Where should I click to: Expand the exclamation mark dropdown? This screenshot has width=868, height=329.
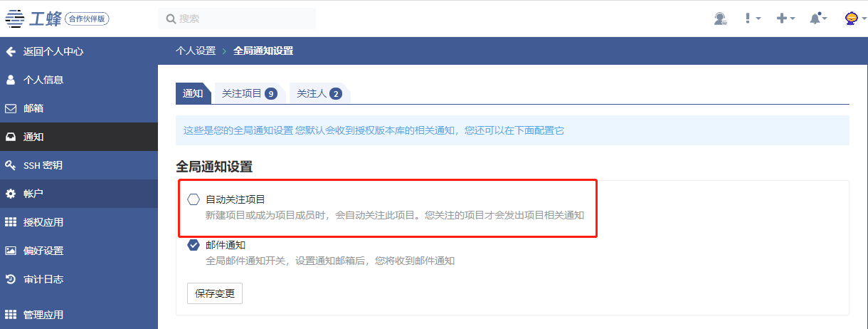(753, 19)
